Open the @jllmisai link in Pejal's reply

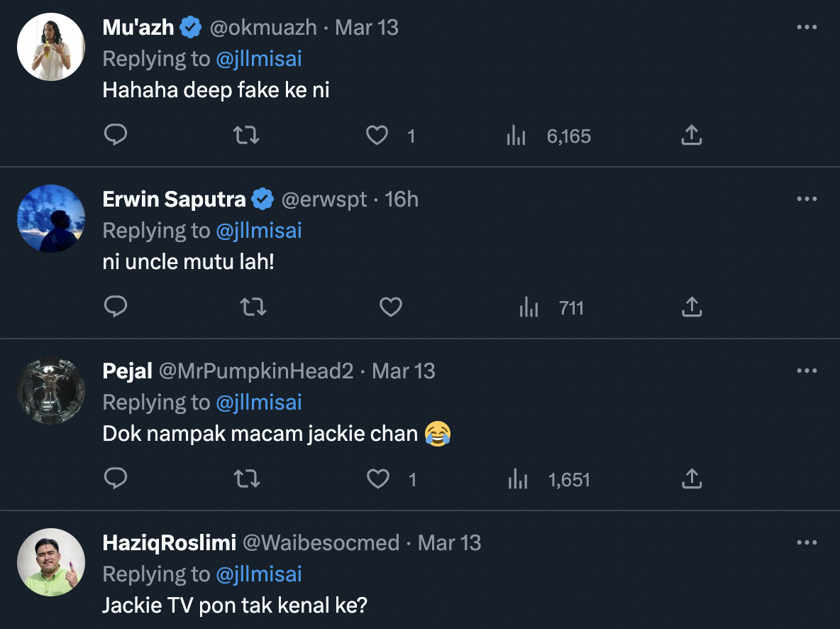(x=259, y=403)
